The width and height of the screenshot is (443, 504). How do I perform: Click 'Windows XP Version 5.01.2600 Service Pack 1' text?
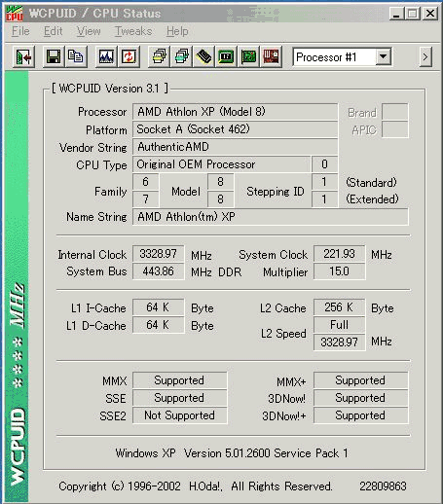[232, 453]
